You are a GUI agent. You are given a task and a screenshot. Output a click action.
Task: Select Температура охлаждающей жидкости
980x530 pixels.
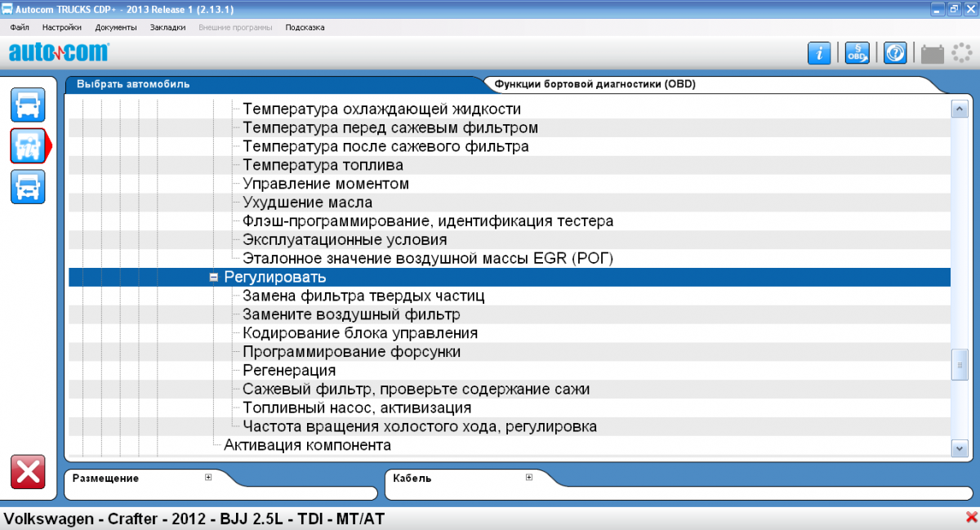(381, 109)
